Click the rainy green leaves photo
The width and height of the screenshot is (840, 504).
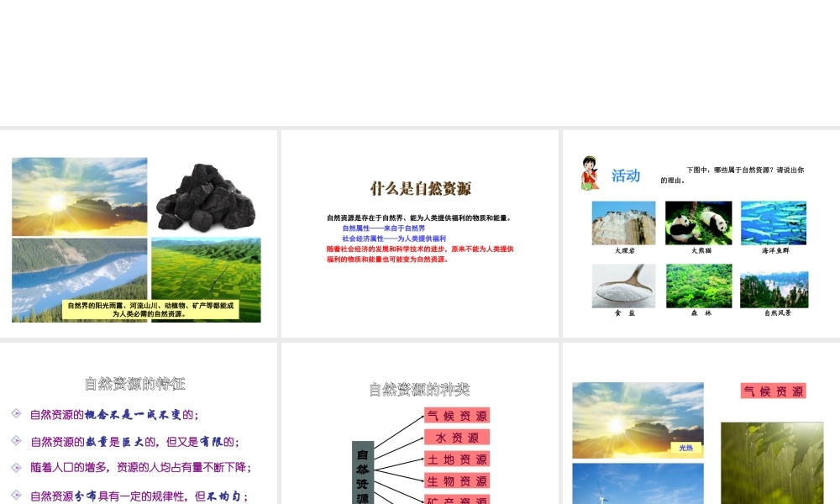(772, 463)
